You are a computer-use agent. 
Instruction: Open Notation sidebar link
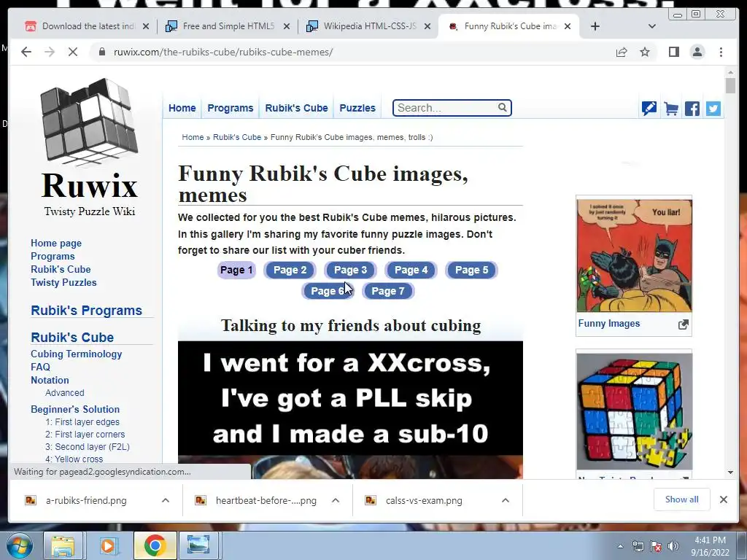(x=50, y=380)
